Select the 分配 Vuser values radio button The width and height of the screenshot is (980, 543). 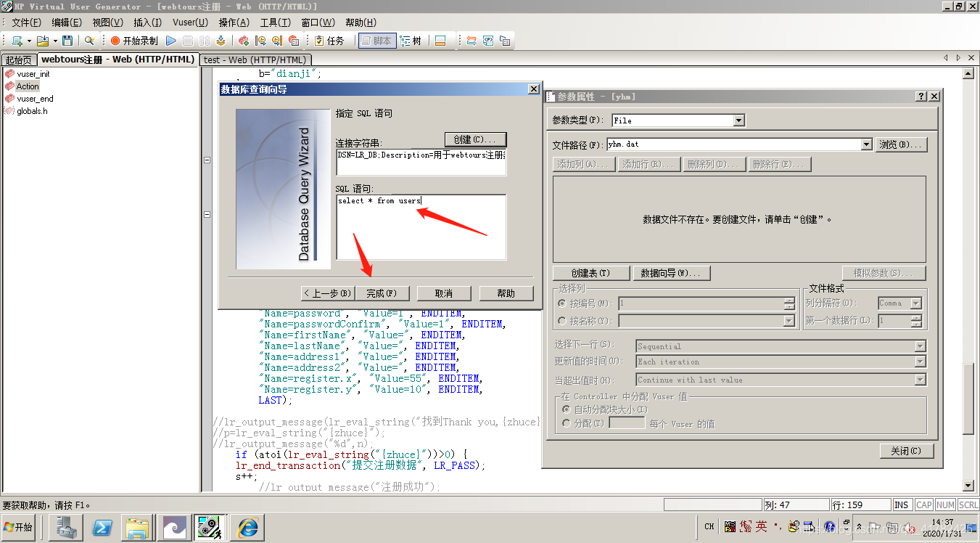pos(567,423)
